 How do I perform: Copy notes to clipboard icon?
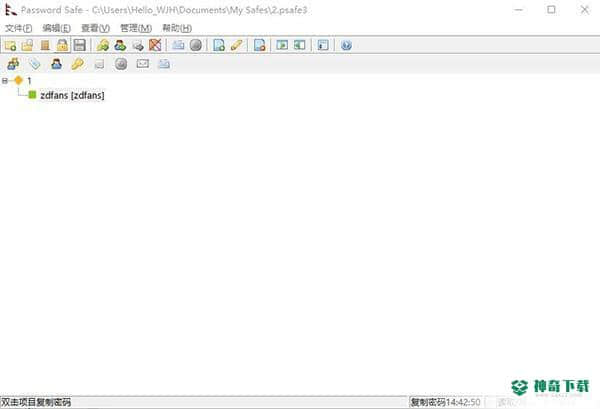138,46
